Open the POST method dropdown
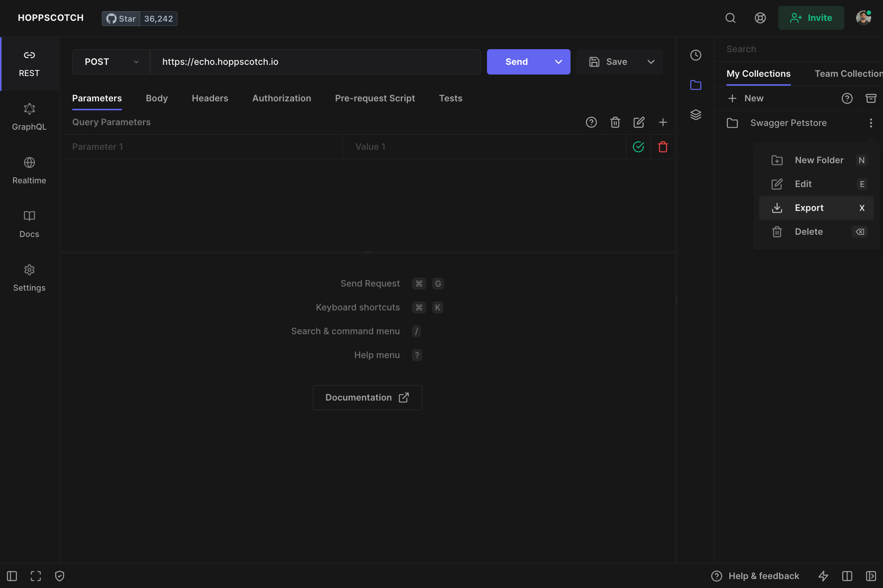Viewport: 883px width, 588px height. click(x=111, y=62)
